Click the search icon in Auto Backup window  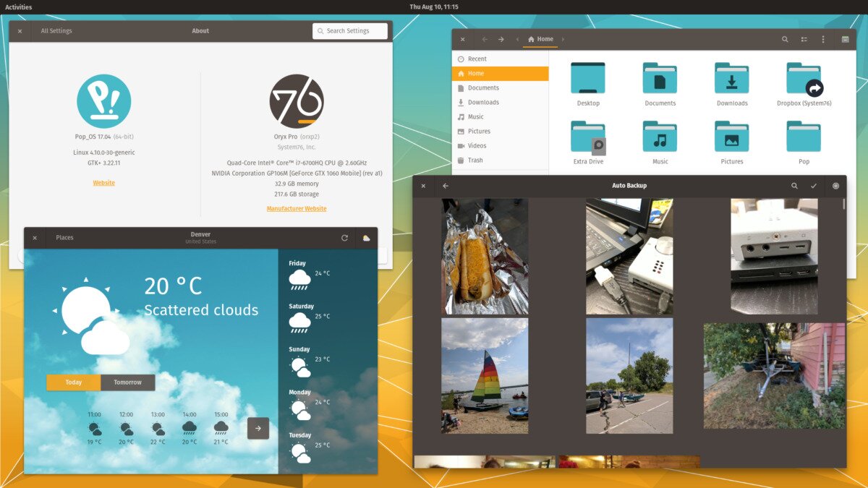click(794, 186)
